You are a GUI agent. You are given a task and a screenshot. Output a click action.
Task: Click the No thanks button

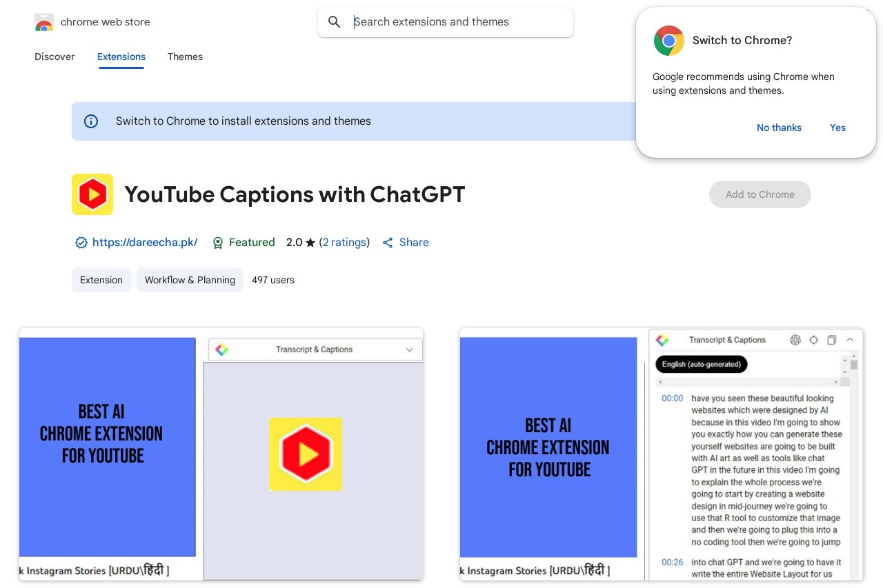(x=779, y=128)
